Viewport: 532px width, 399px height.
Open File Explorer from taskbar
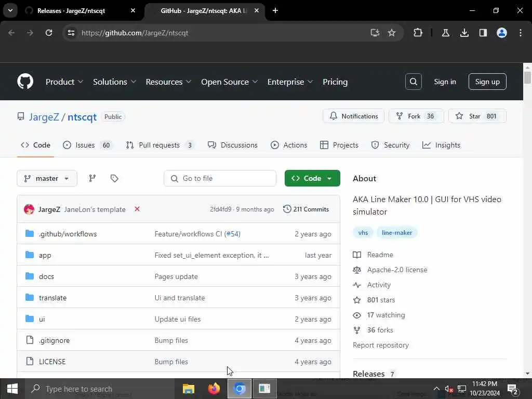(188, 389)
